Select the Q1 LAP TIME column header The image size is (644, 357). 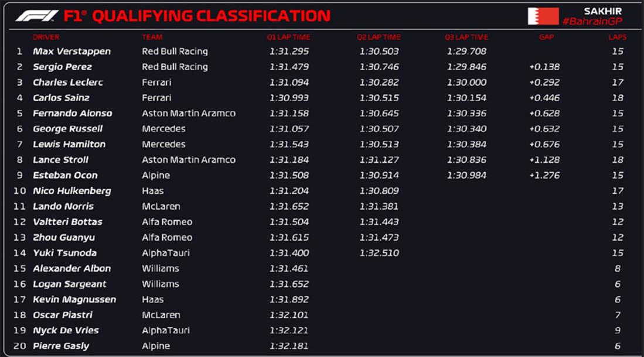288,37
